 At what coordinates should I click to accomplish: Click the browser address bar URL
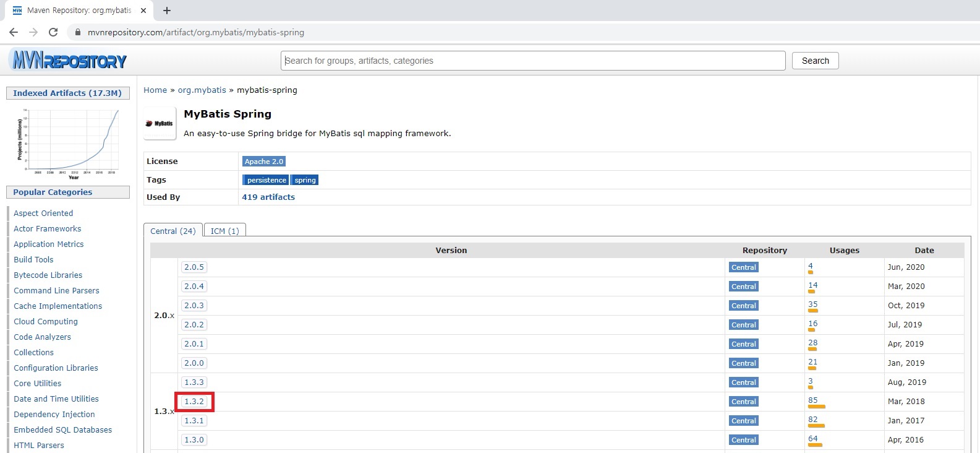pyautogui.click(x=196, y=32)
